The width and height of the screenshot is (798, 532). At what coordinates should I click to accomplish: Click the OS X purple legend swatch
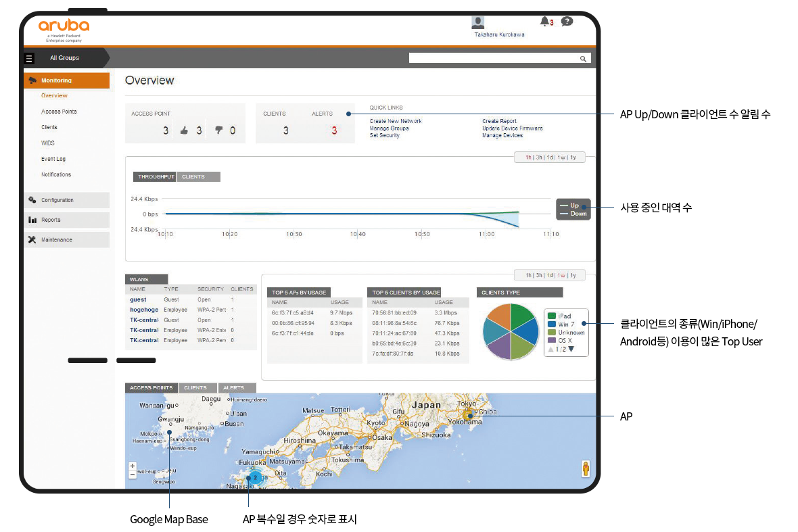pos(552,340)
